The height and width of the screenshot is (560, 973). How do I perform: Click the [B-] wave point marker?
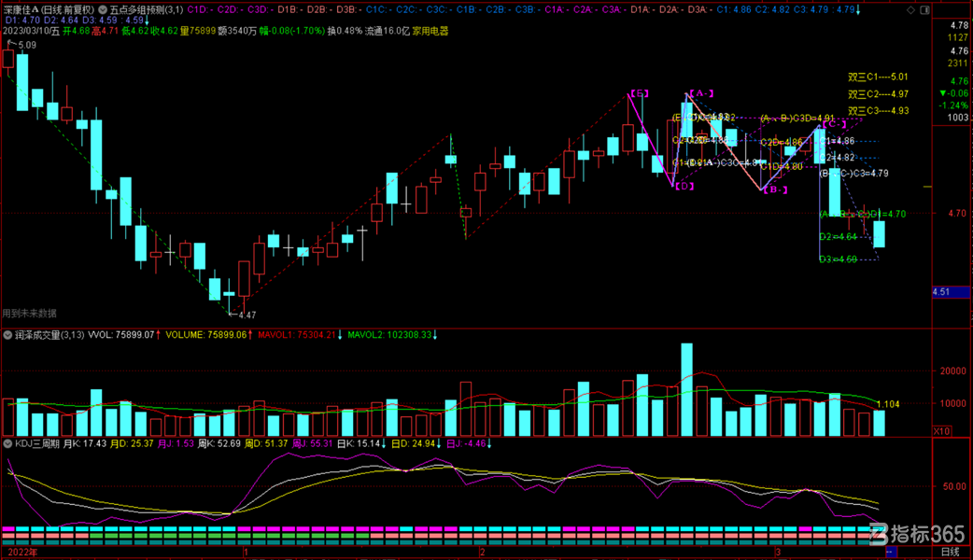[775, 189]
